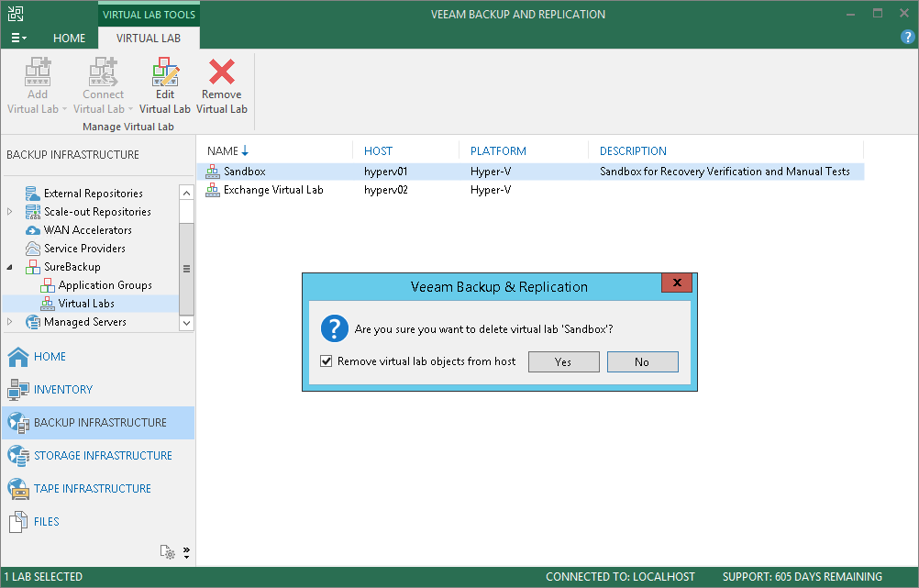This screenshot has width=919, height=588.
Task: Open the Backup Infrastructure view icon
Action: click(18, 423)
